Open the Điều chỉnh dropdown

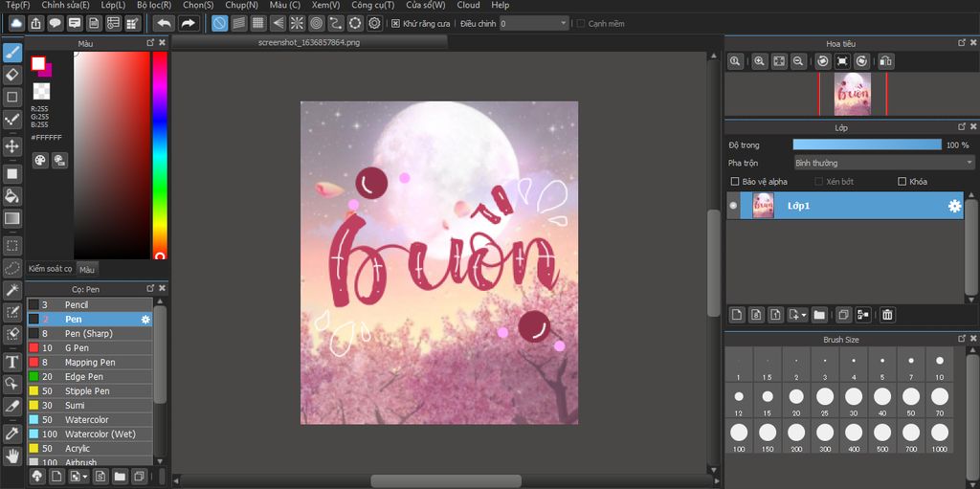(534, 24)
